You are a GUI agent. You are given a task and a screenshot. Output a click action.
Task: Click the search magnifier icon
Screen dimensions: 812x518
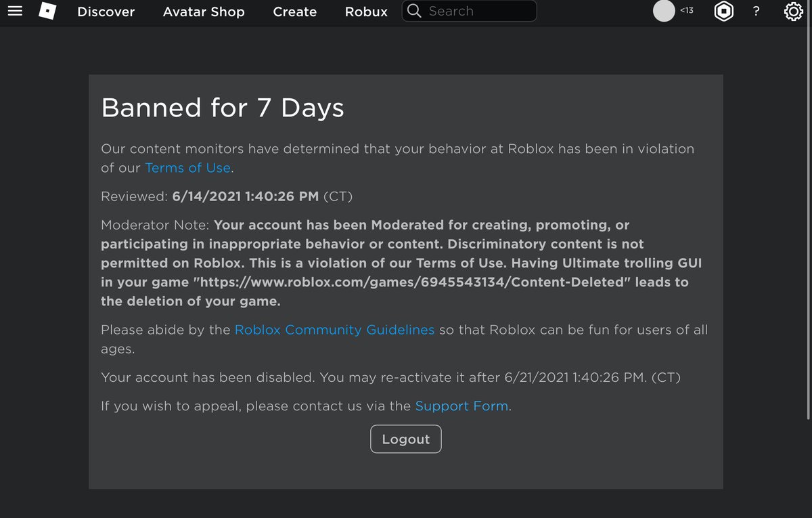413,11
